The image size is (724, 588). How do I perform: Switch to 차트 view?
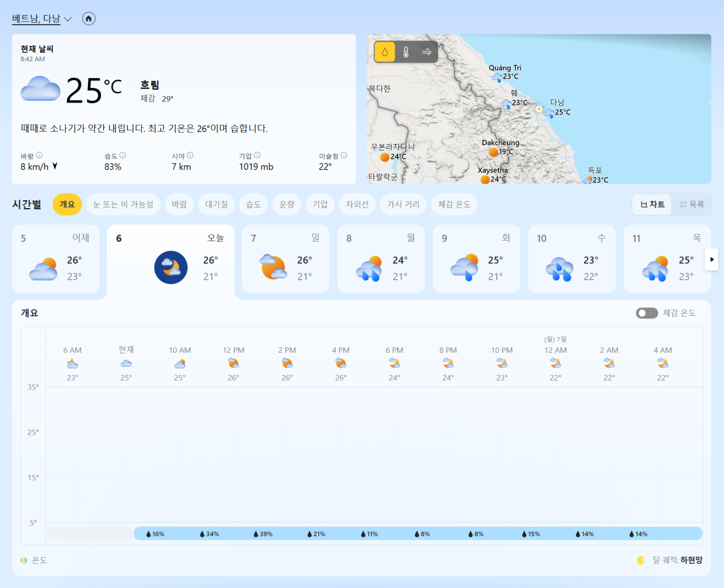(x=653, y=204)
